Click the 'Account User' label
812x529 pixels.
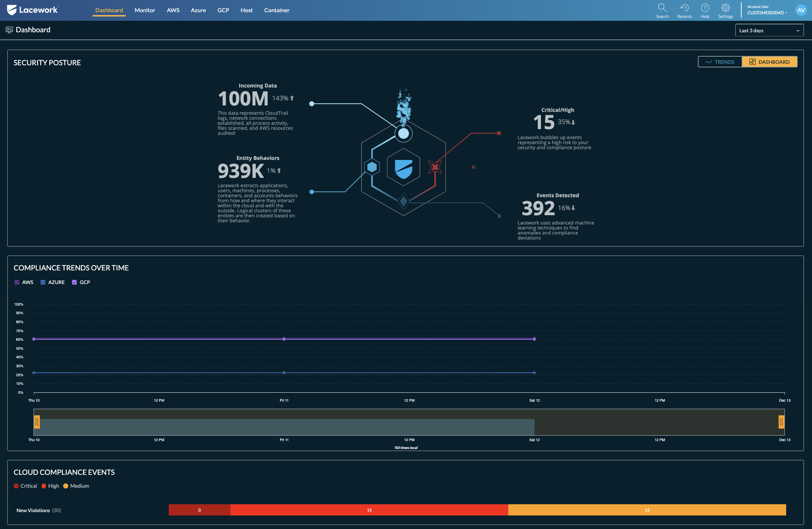click(758, 6)
